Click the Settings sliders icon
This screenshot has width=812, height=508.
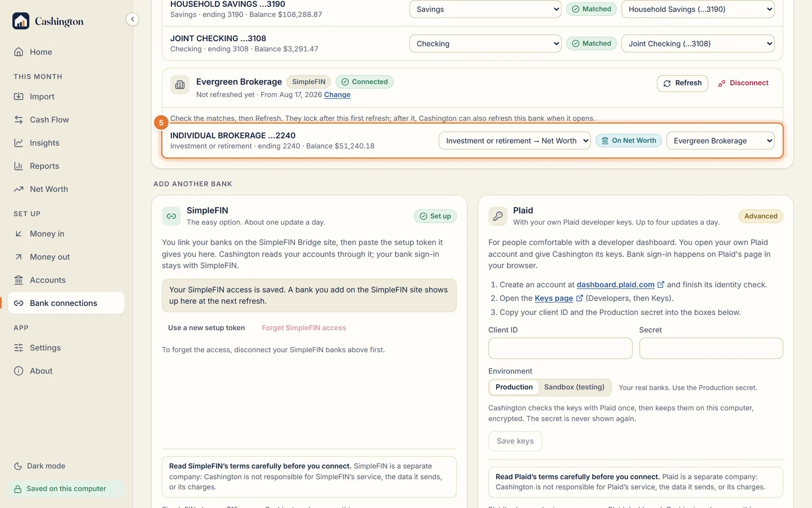coord(19,348)
